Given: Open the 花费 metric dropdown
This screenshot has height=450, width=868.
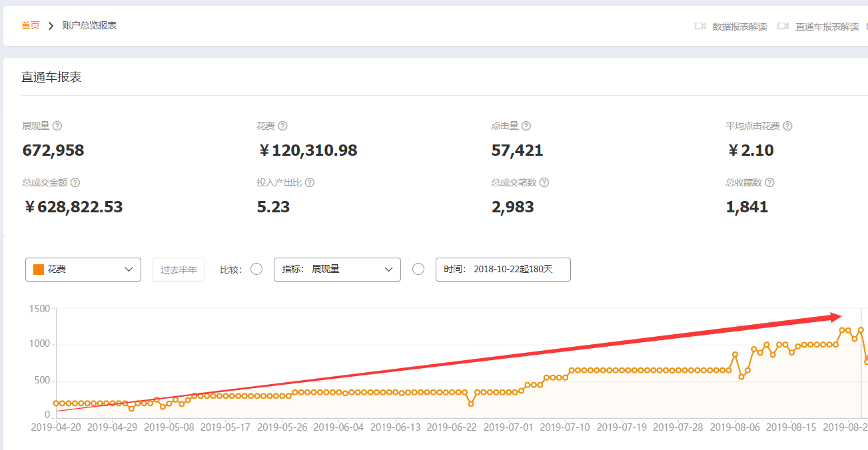Looking at the screenshot, I should 83,270.
